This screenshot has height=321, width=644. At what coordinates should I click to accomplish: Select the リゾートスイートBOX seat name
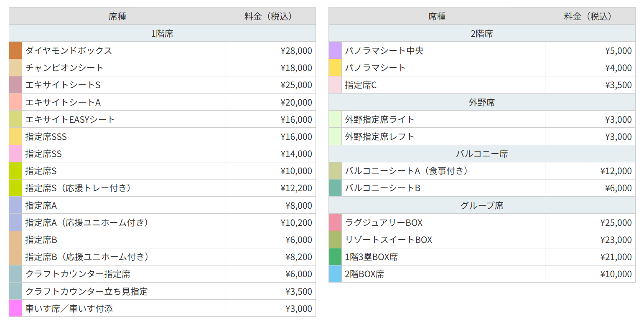[388, 240]
